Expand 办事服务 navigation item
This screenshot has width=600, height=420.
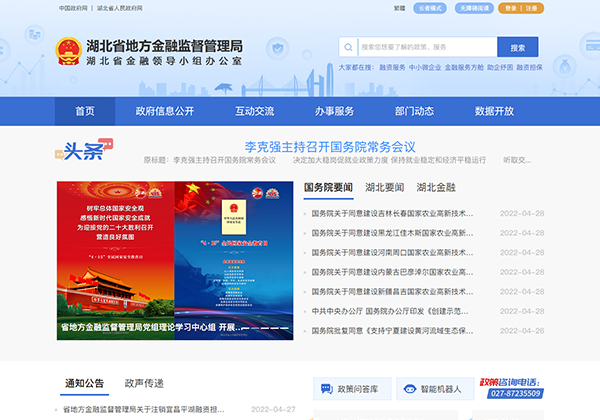pos(334,111)
